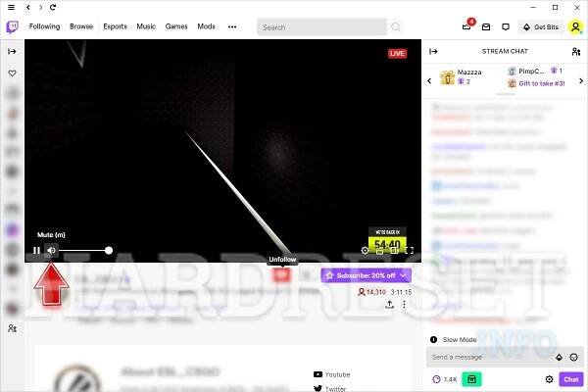Open the user profile avatar menu
Viewport: 588px width, 392px height.
(x=575, y=26)
